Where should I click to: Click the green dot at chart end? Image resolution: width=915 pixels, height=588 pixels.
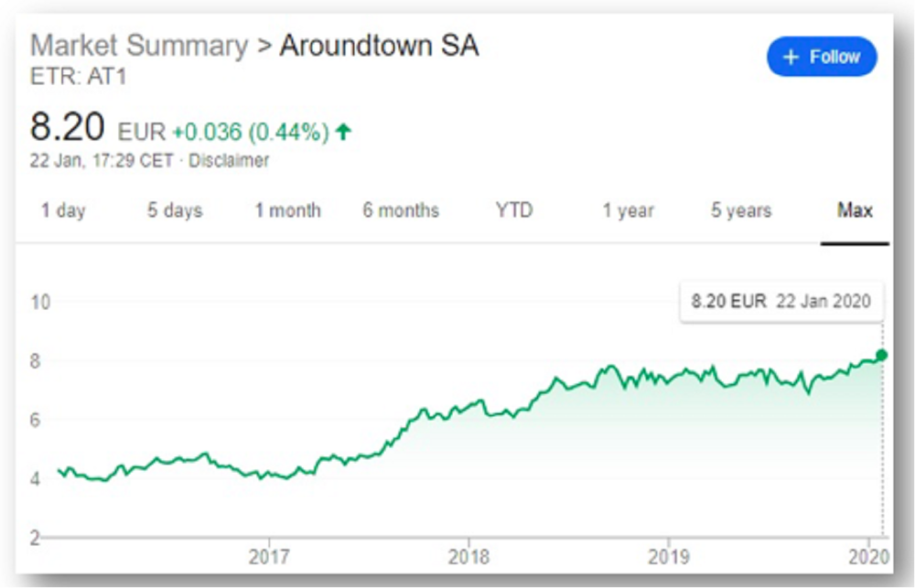click(882, 355)
